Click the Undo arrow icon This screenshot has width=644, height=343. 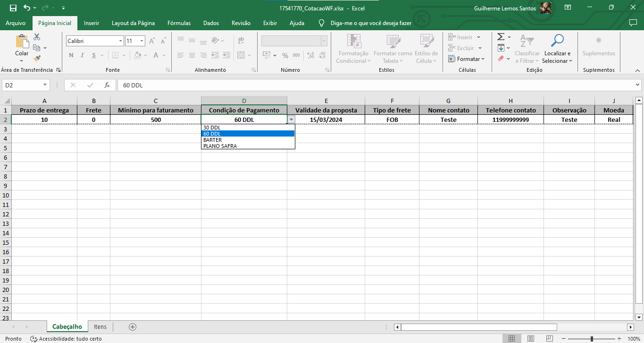[x=27, y=8]
